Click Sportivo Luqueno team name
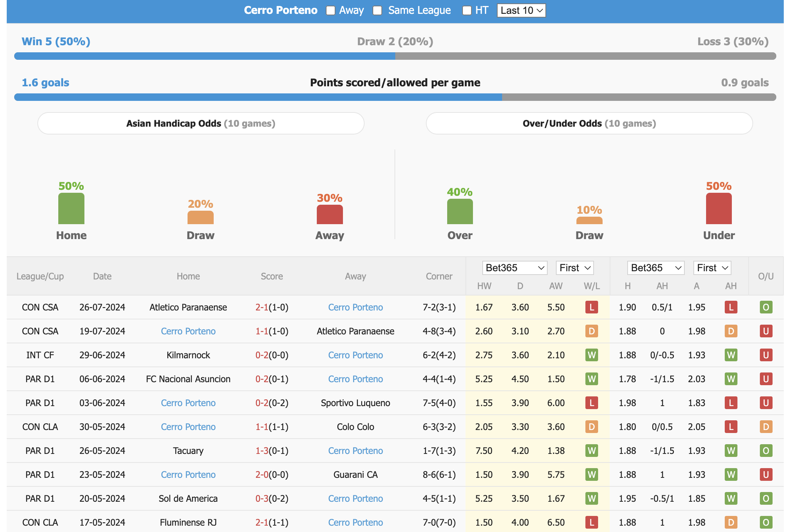 (355, 403)
